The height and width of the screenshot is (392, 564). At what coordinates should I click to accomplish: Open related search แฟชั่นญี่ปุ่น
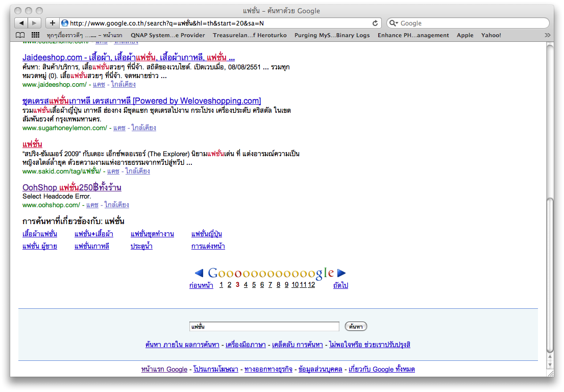pos(207,234)
